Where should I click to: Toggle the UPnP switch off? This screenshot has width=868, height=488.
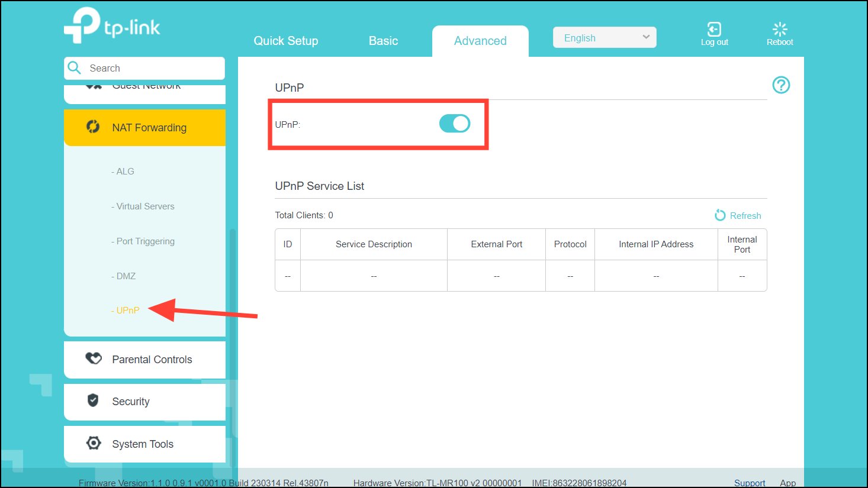(455, 124)
